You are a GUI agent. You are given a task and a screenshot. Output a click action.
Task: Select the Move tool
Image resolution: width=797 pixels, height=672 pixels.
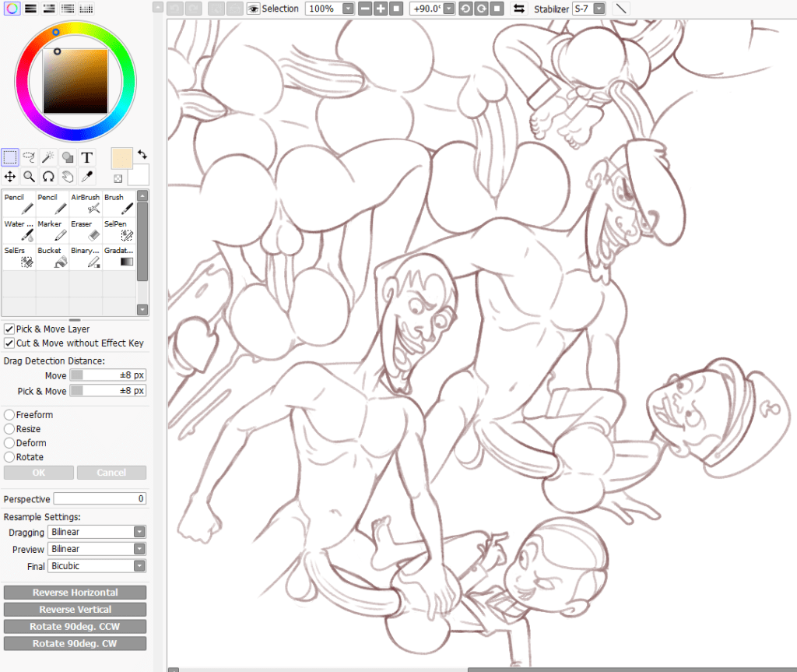pos(10,177)
